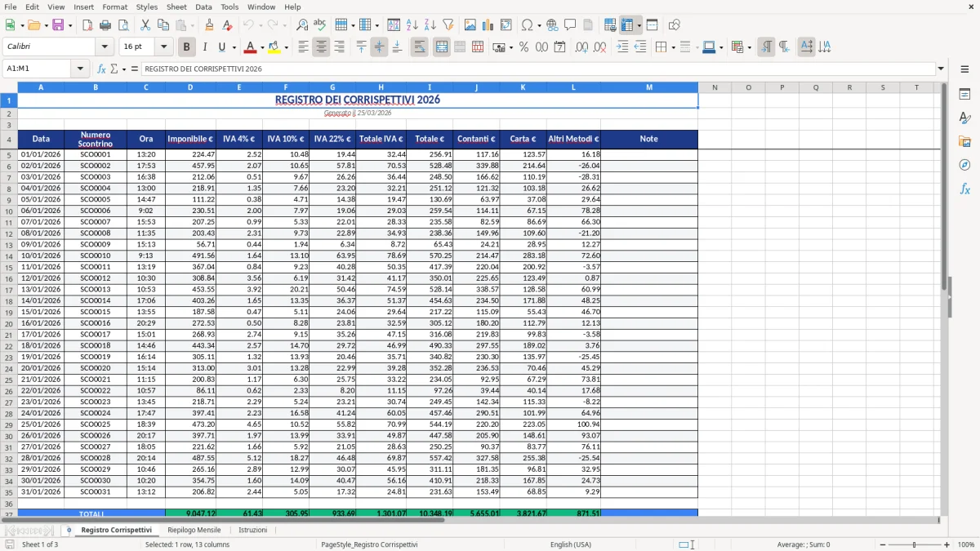Open the Borders dropdown arrow
The image size is (980, 551).
pos(675,47)
